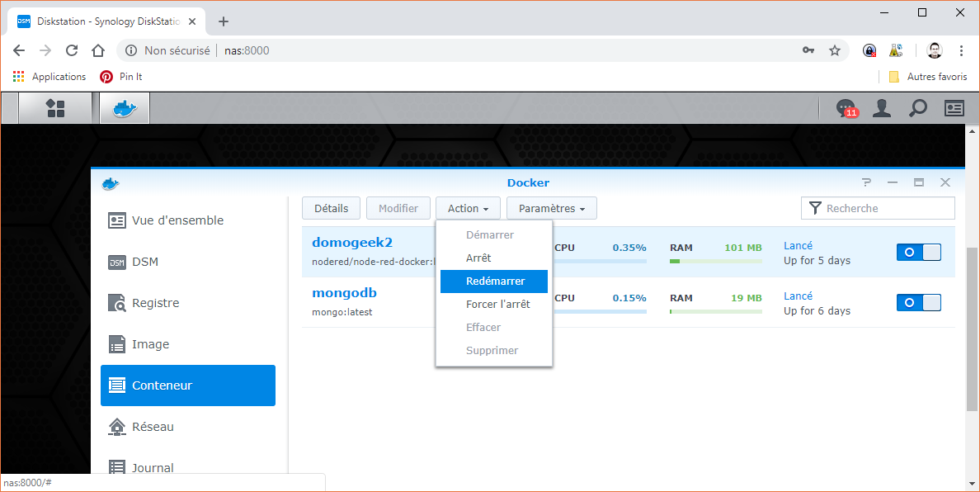
Task: Open the DSM user options icon
Action: (x=881, y=108)
